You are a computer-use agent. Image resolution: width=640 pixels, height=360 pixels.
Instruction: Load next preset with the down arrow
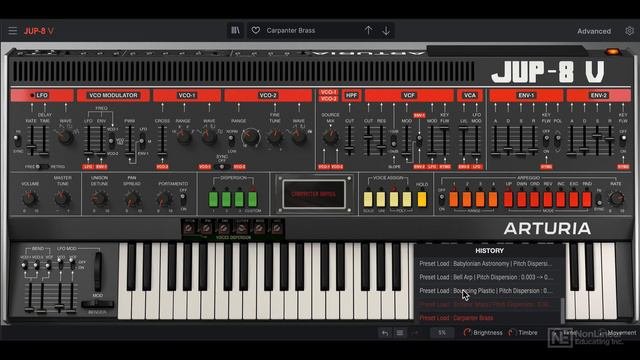(386, 31)
